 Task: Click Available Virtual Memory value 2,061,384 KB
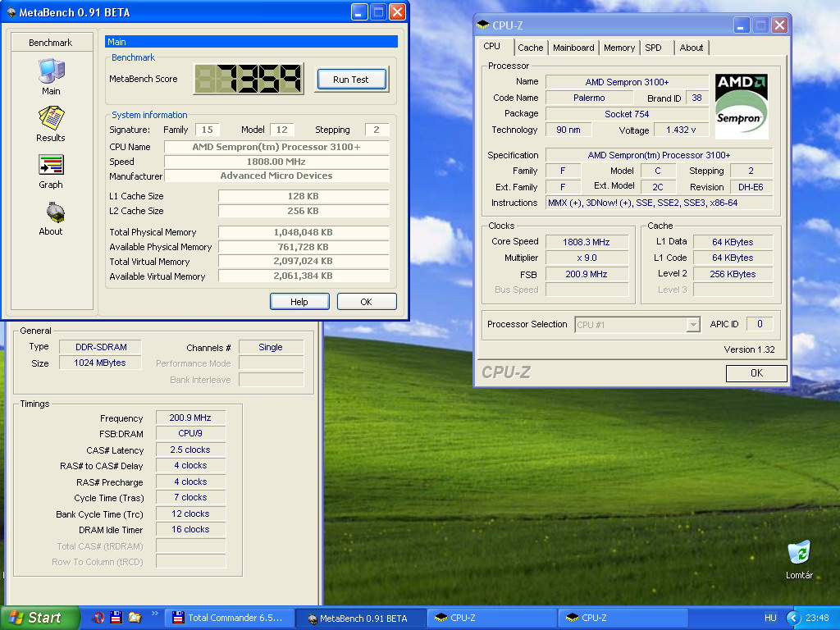[x=304, y=276]
